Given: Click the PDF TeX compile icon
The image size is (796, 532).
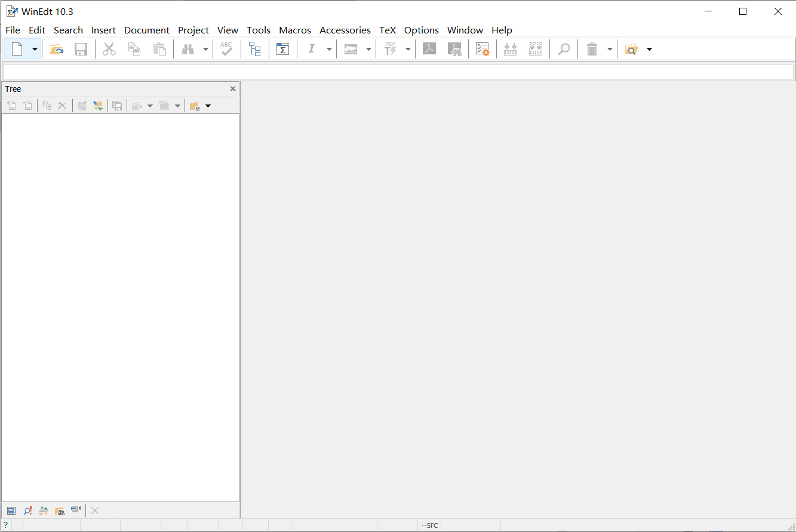Looking at the screenshot, I should 390,49.
